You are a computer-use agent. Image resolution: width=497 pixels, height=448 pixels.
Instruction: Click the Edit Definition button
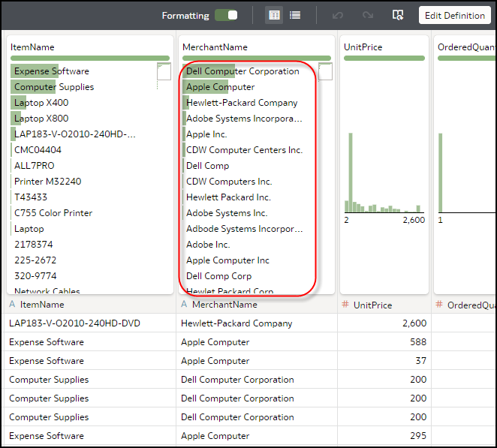[x=454, y=15]
